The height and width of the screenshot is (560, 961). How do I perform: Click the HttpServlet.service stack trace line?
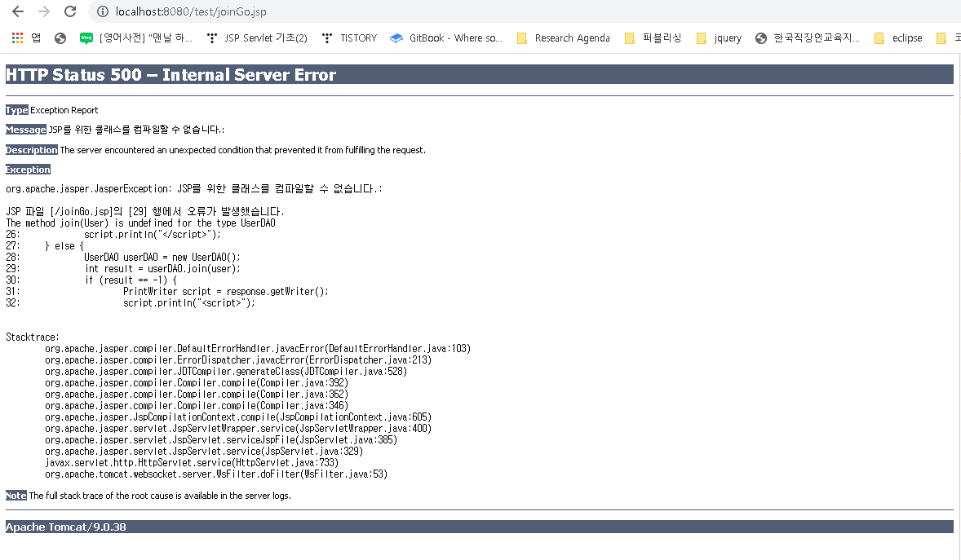(x=192, y=462)
